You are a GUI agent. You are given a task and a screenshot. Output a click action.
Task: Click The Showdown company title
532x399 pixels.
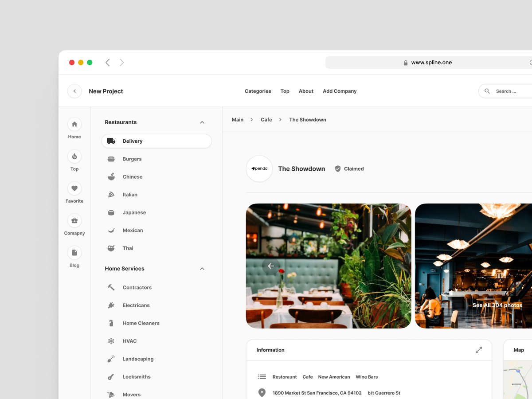coord(301,169)
